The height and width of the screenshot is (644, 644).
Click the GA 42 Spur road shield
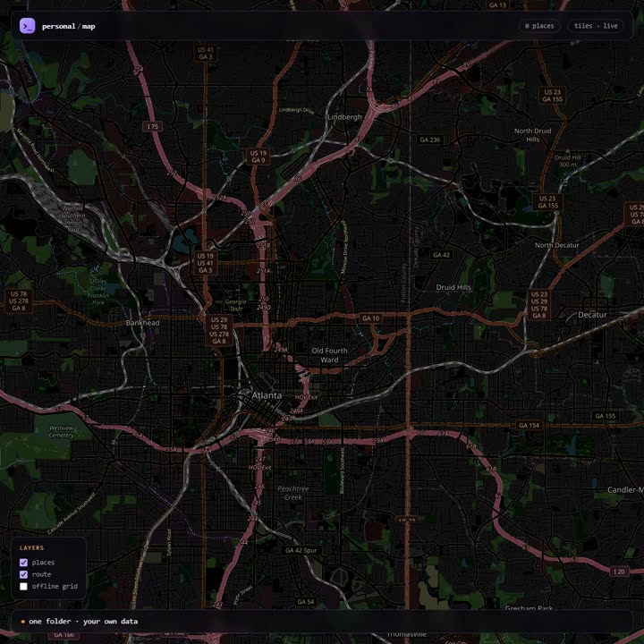coord(301,550)
